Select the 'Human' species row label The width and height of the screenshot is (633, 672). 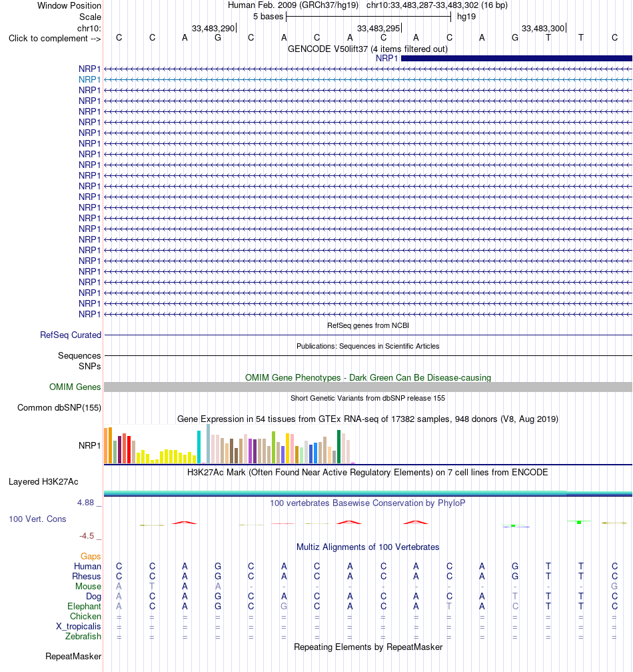[x=87, y=566]
